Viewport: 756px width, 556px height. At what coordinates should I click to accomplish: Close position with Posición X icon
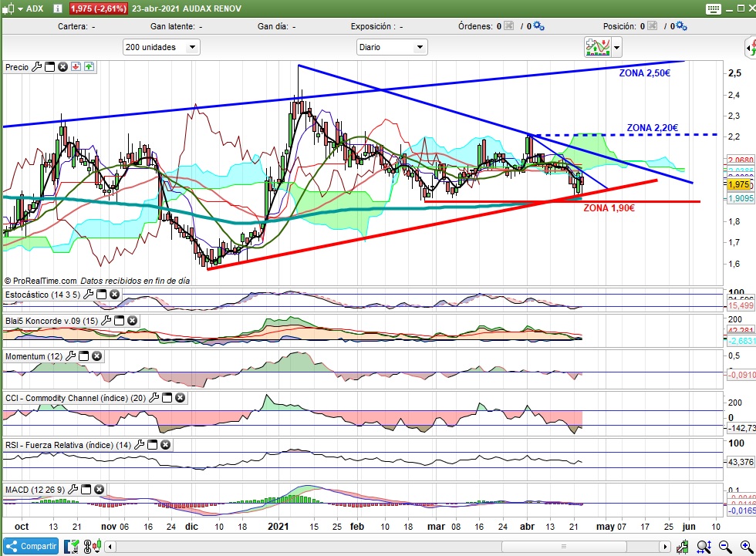click(653, 26)
